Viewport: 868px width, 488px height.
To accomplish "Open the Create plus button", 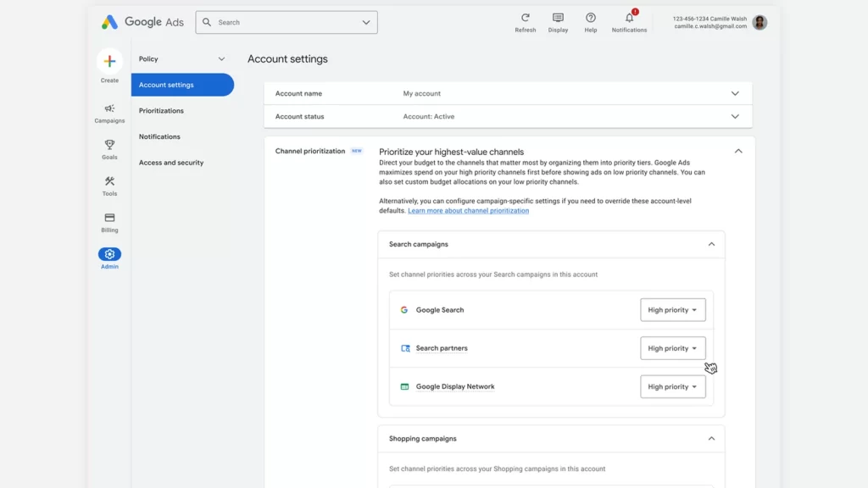I will click(x=109, y=61).
